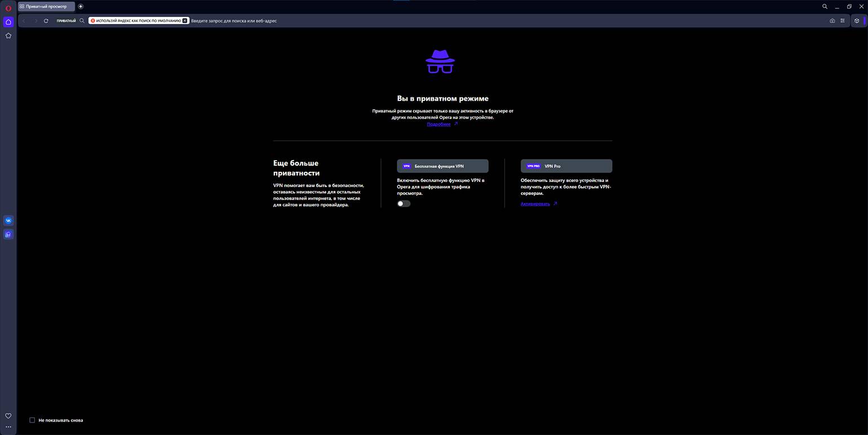
Task: Open the extensions cube icon
Action: 857,21
